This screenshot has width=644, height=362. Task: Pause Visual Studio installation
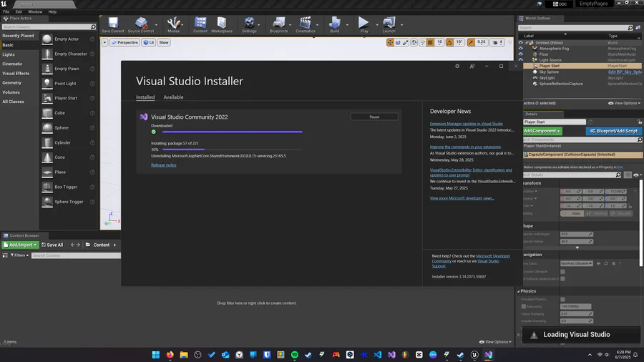[374, 117]
